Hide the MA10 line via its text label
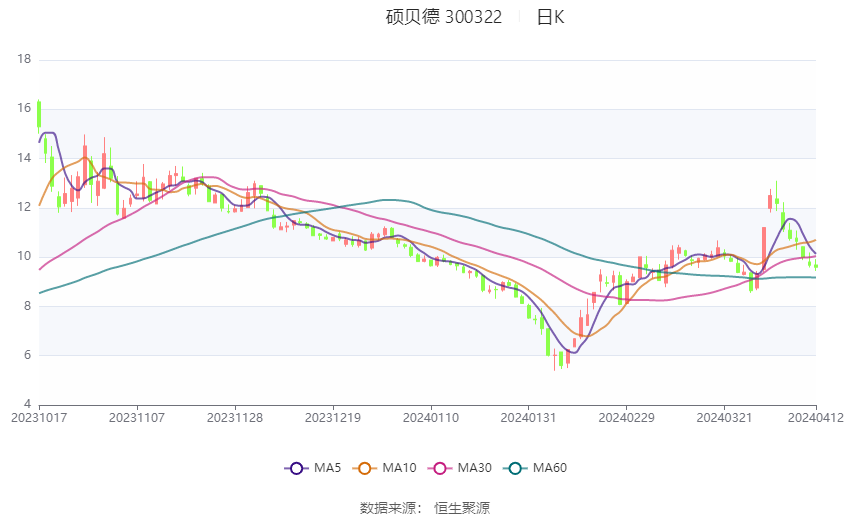Screen dimensions: 850x516 click(x=400, y=468)
